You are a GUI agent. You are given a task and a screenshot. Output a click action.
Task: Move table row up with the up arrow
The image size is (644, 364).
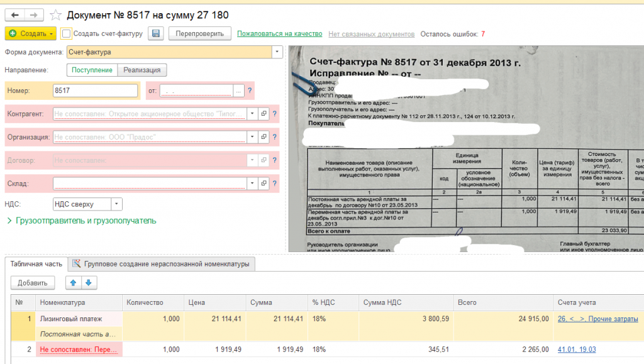pos(73,283)
